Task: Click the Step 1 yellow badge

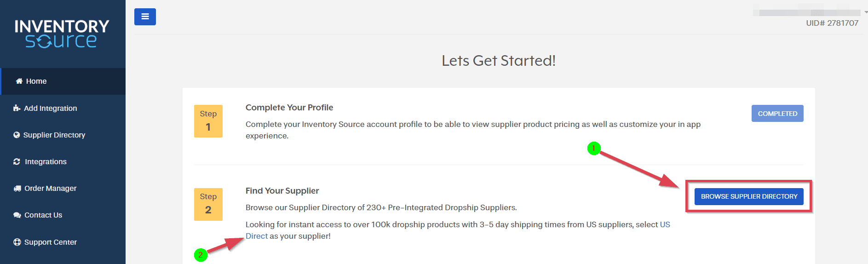Action: (x=208, y=121)
